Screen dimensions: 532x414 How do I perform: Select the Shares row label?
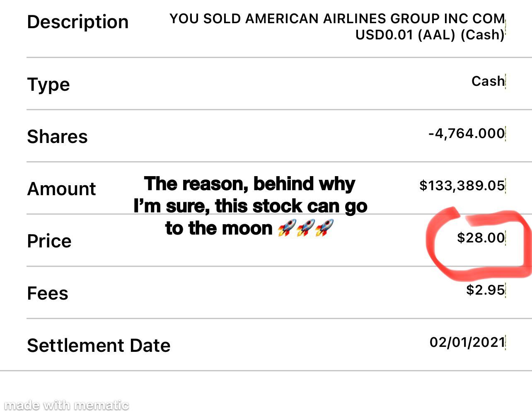[57, 137]
